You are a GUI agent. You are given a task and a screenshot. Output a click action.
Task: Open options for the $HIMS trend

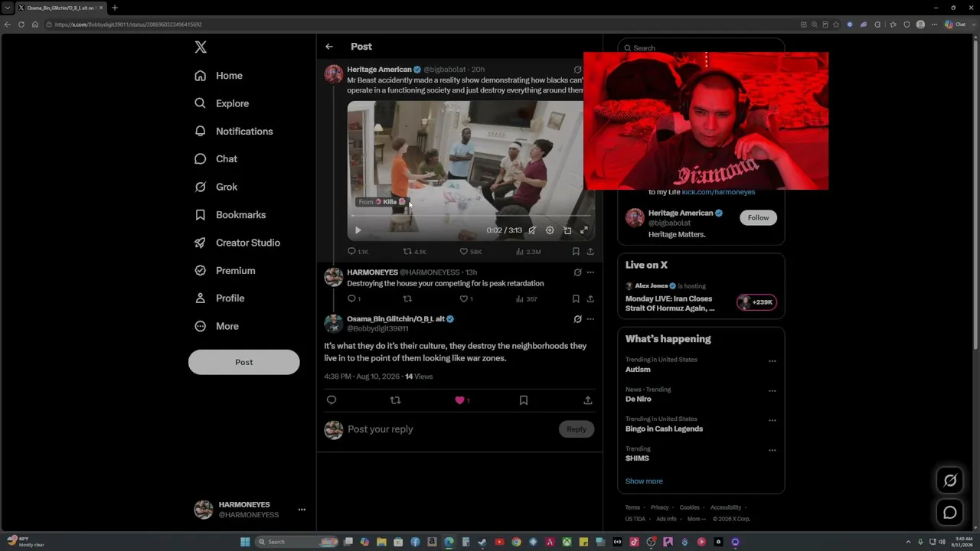tap(772, 451)
